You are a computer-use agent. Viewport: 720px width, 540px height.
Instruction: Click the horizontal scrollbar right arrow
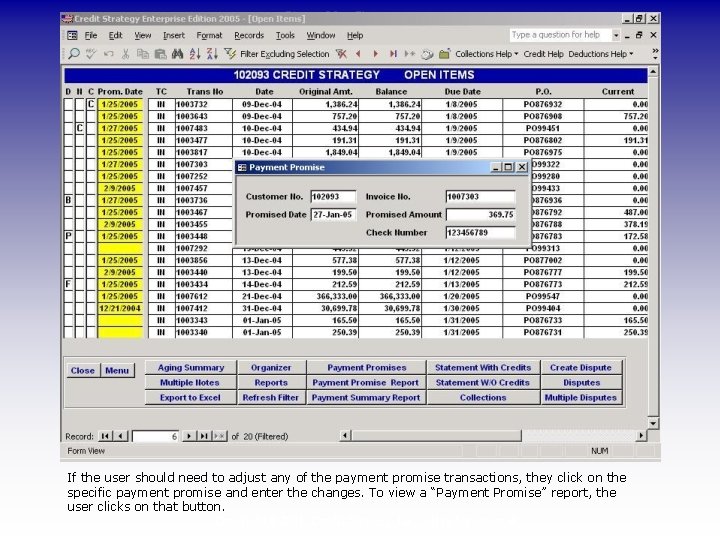(x=641, y=435)
